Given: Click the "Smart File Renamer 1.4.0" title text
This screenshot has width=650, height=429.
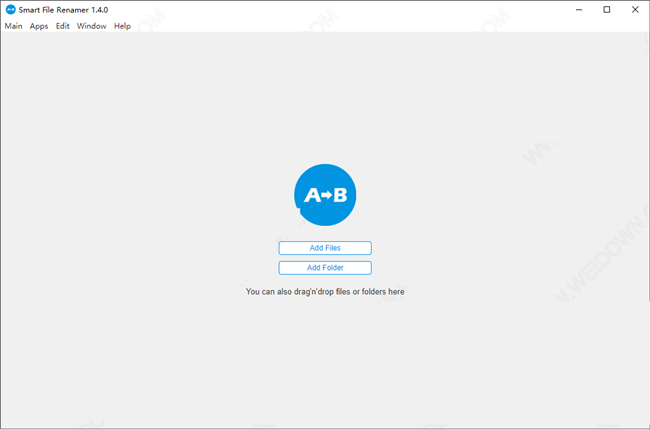Looking at the screenshot, I should coord(62,9).
